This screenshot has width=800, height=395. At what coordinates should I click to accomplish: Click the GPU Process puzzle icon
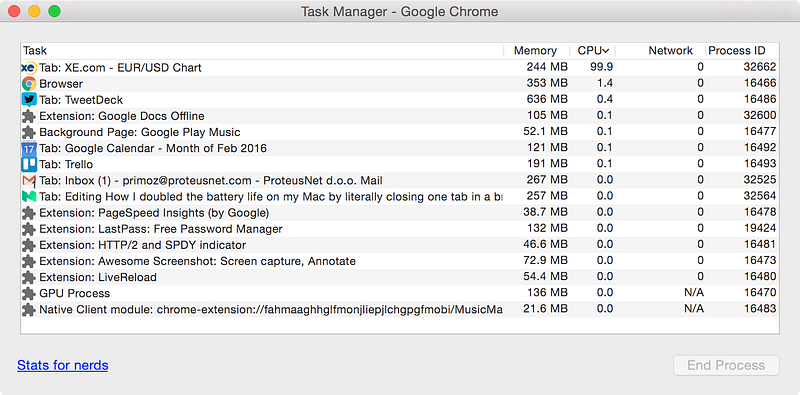tap(29, 293)
